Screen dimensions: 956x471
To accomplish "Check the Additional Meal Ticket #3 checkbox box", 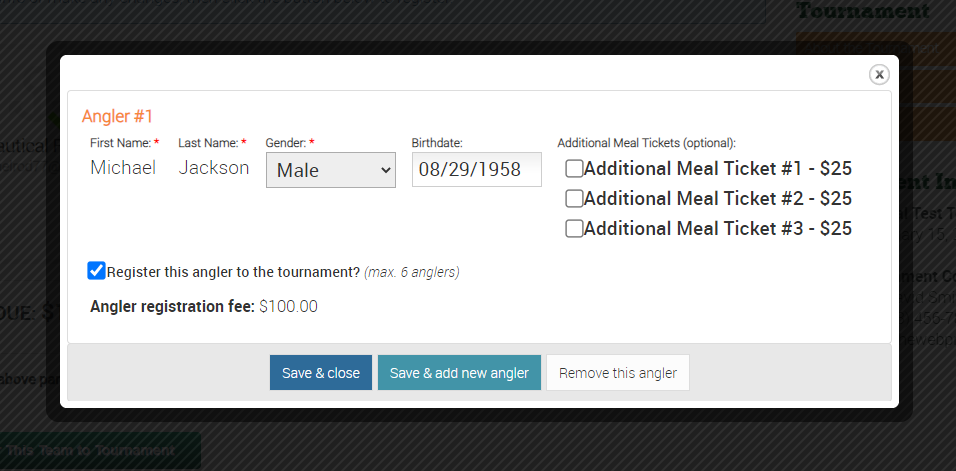I will click(x=574, y=228).
